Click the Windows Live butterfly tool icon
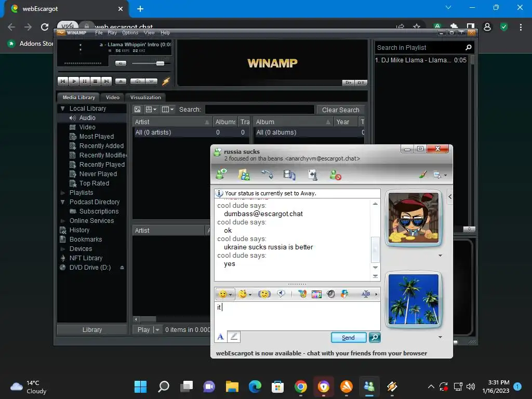The height and width of the screenshot is (399, 532). point(303,294)
